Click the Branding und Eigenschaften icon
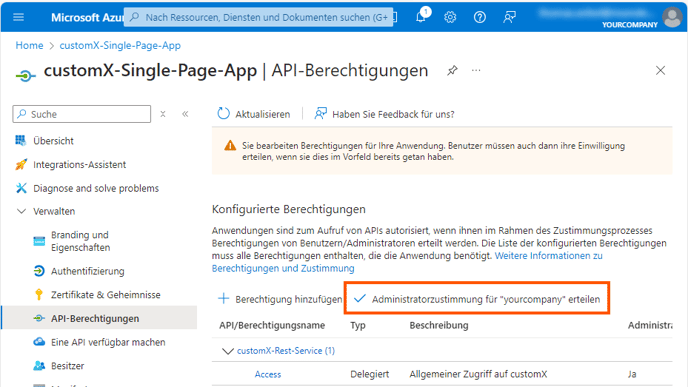688x387 pixels. (39, 241)
